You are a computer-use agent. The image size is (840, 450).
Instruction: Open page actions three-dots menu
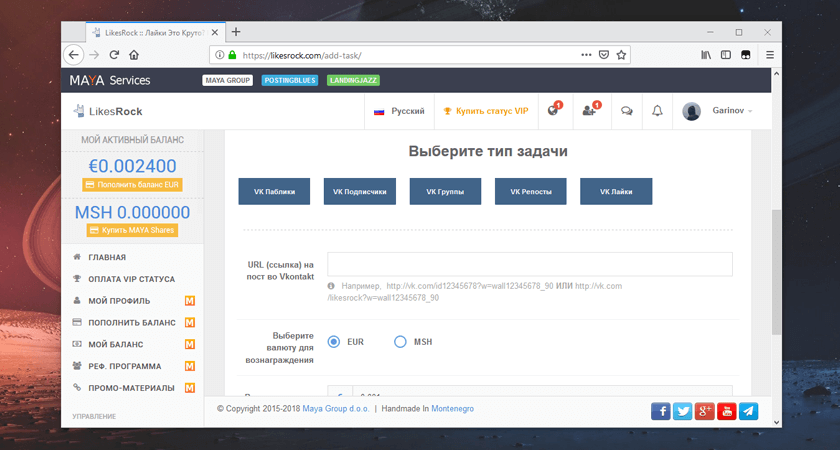(x=586, y=55)
